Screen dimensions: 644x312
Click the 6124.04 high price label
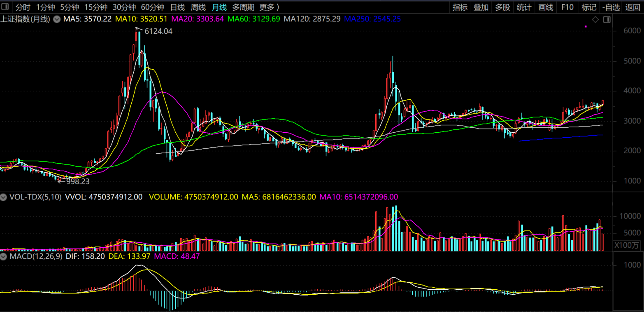pyautogui.click(x=158, y=31)
